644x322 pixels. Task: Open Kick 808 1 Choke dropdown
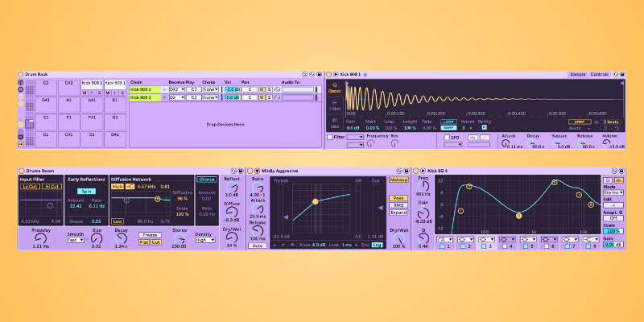[211, 97]
